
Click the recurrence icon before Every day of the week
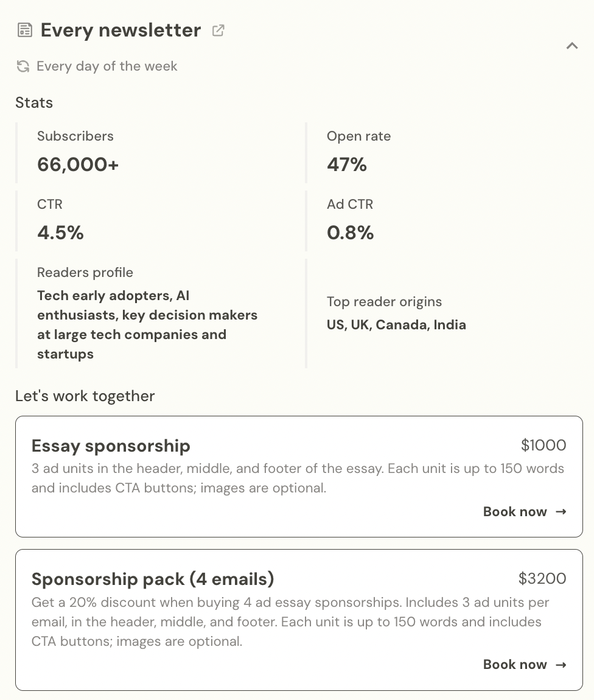pos(23,66)
